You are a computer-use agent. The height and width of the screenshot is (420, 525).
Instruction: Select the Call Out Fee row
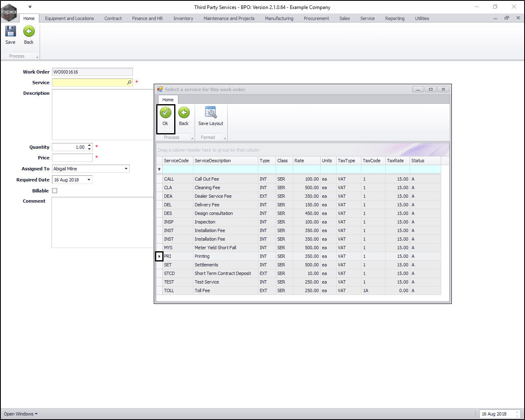click(298, 179)
